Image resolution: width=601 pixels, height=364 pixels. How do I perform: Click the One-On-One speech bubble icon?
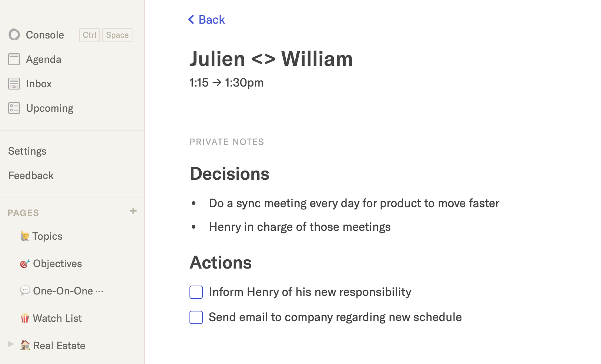[x=25, y=291]
